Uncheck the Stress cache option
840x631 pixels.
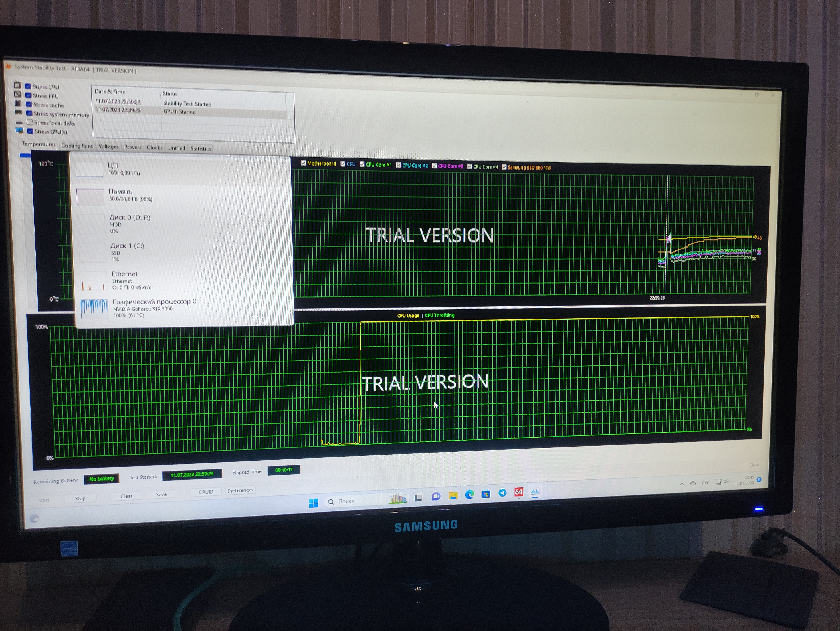tap(29, 105)
